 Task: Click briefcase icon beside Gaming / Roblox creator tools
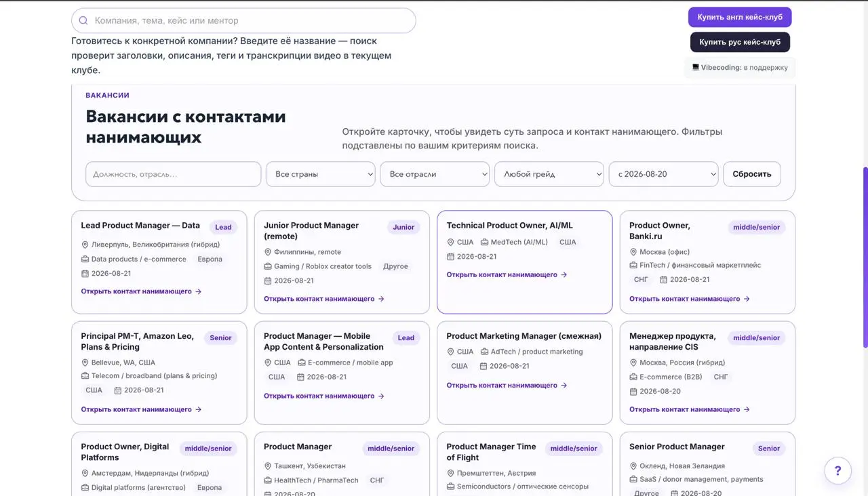268,266
